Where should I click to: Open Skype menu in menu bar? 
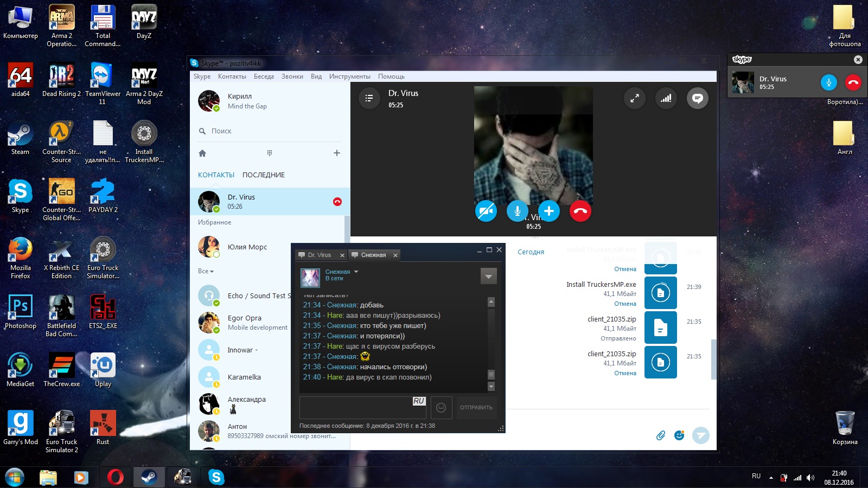click(x=202, y=76)
